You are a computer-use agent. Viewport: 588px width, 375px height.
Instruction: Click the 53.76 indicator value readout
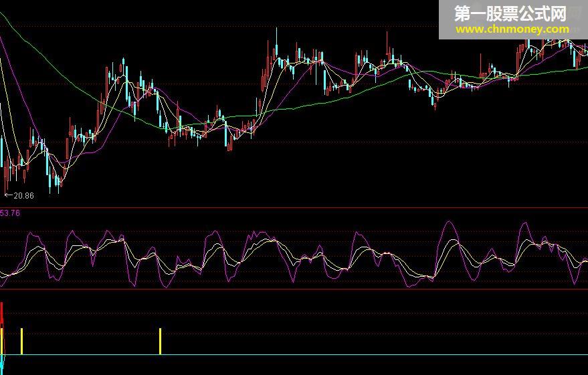click(x=10, y=213)
